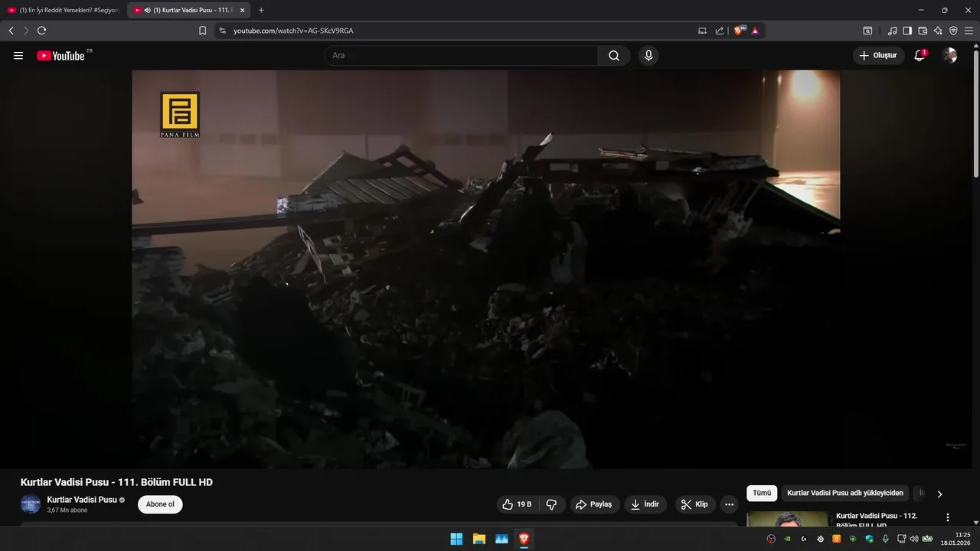Open a new browser tab
Screen dimensions: 980x551
[x=261, y=10]
